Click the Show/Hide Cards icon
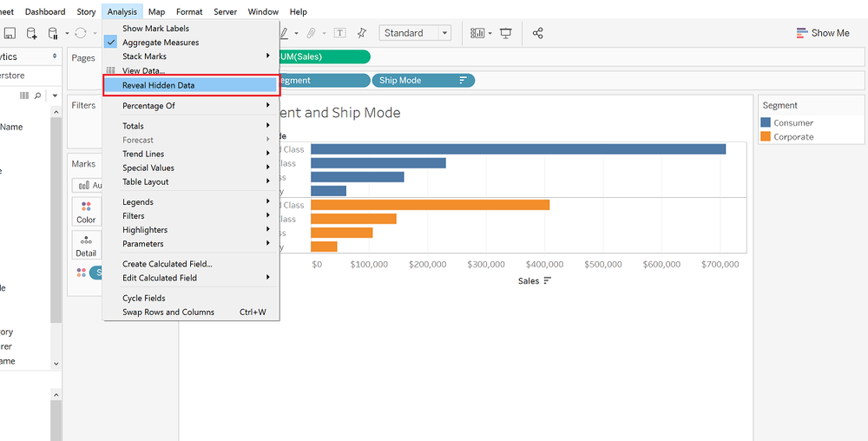The width and height of the screenshot is (868, 441). click(x=477, y=33)
